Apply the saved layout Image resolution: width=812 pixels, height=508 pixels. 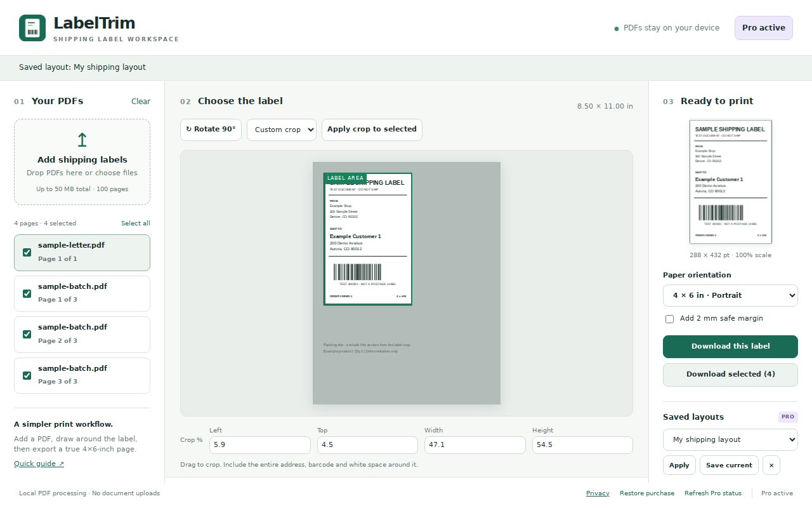(679, 465)
